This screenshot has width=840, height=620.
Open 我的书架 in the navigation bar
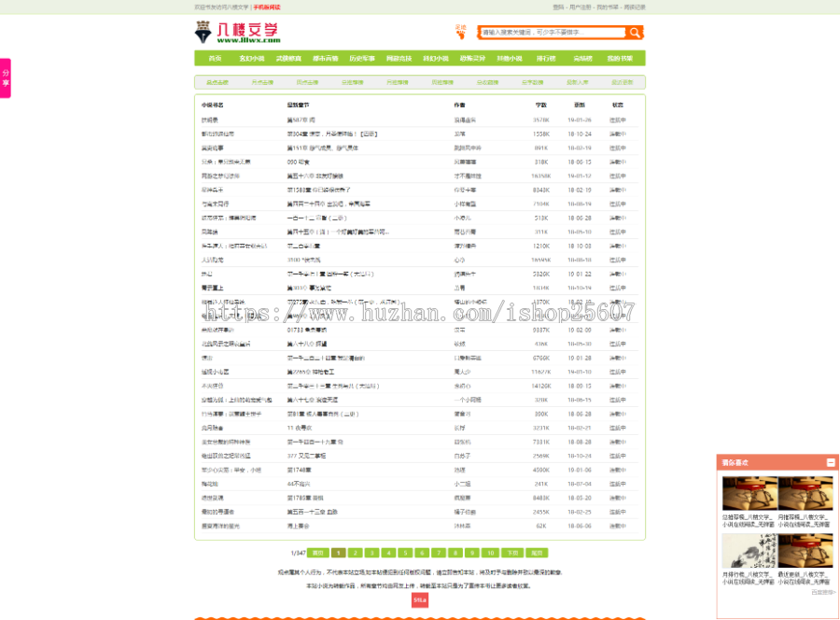pyautogui.click(x=620, y=59)
